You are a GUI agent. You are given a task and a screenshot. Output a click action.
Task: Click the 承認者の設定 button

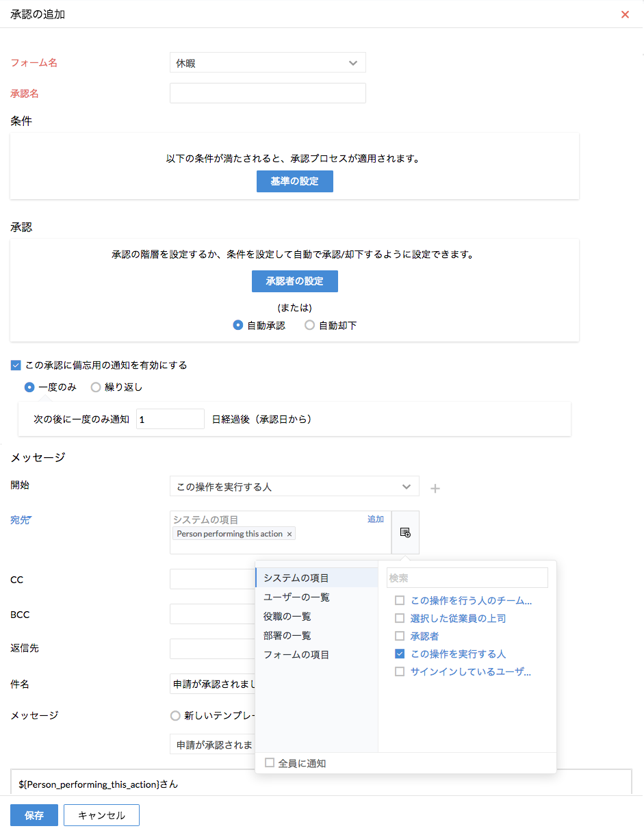295,281
